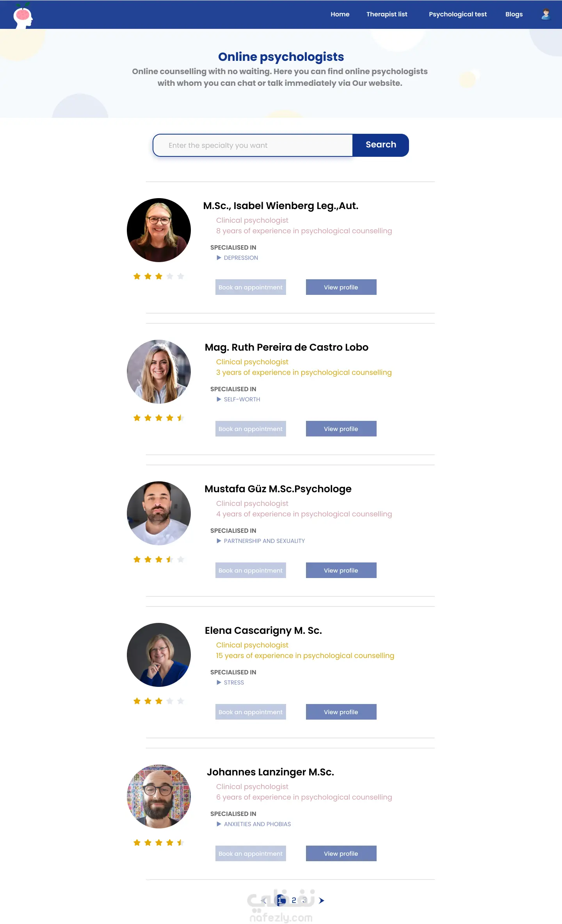
Task: Click Mustafa Güz's star rating
Action: [158, 560]
